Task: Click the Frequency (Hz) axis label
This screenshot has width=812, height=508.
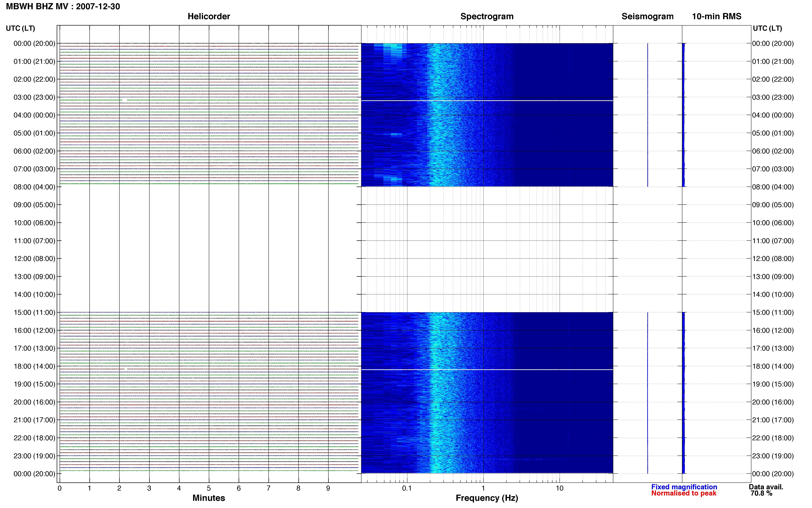Action: (x=487, y=498)
